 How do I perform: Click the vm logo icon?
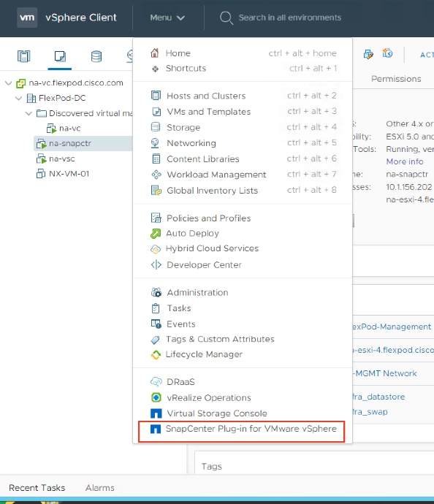pyautogui.click(x=27, y=18)
